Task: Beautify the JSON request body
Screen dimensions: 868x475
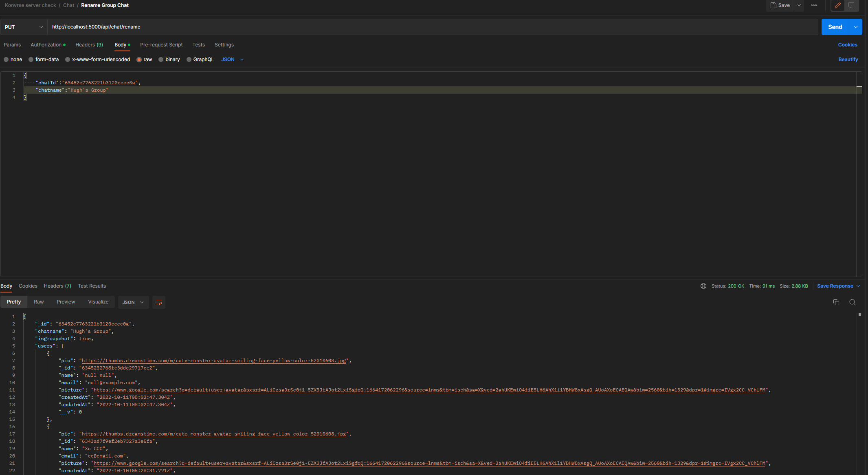Action: (x=848, y=59)
